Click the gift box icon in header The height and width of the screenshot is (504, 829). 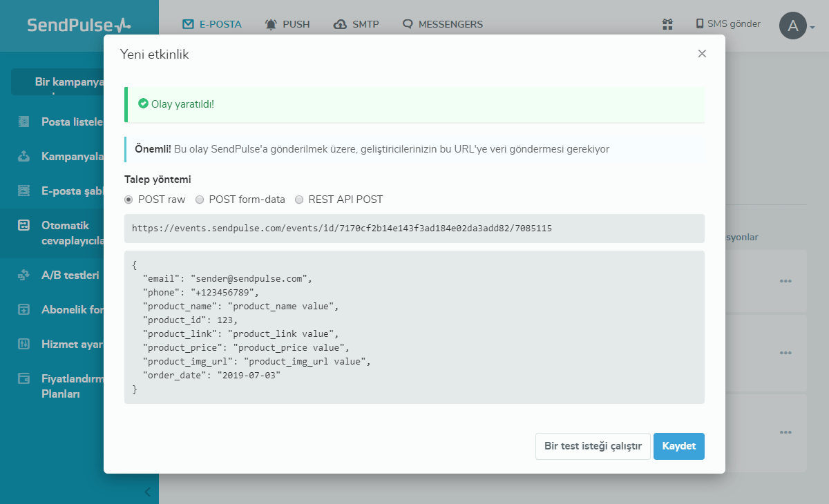(x=667, y=24)
